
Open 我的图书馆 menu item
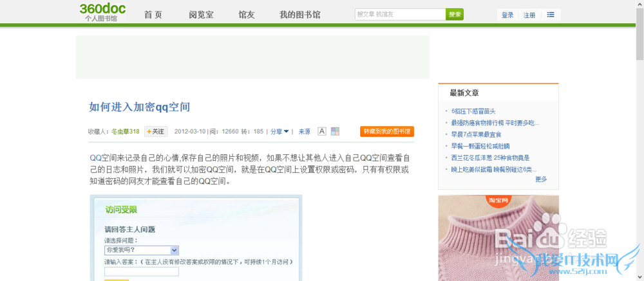click(x=300, y=15)
